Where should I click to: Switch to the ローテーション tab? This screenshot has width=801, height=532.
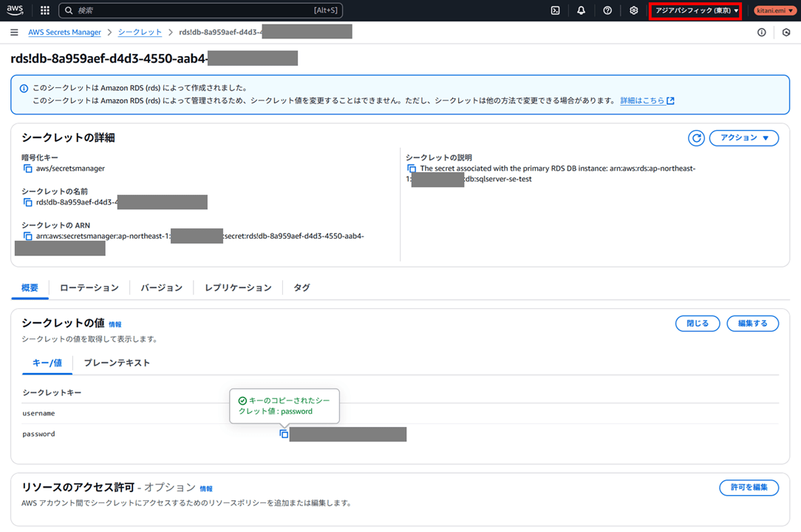point(89,287)
